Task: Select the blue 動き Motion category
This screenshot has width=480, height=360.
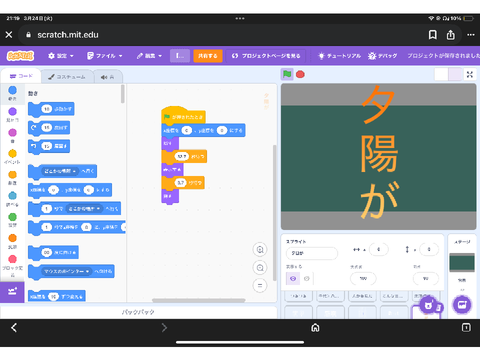Action: coord(12,93)
